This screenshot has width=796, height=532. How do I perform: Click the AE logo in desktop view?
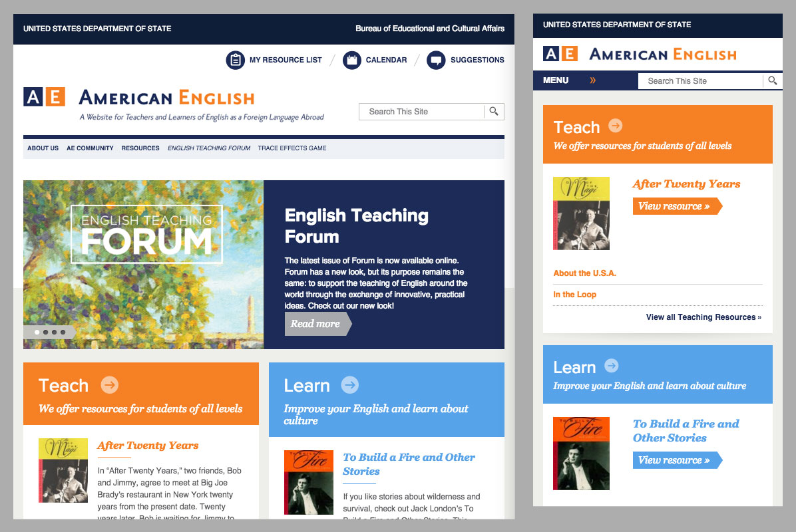[x=44, y=97]
